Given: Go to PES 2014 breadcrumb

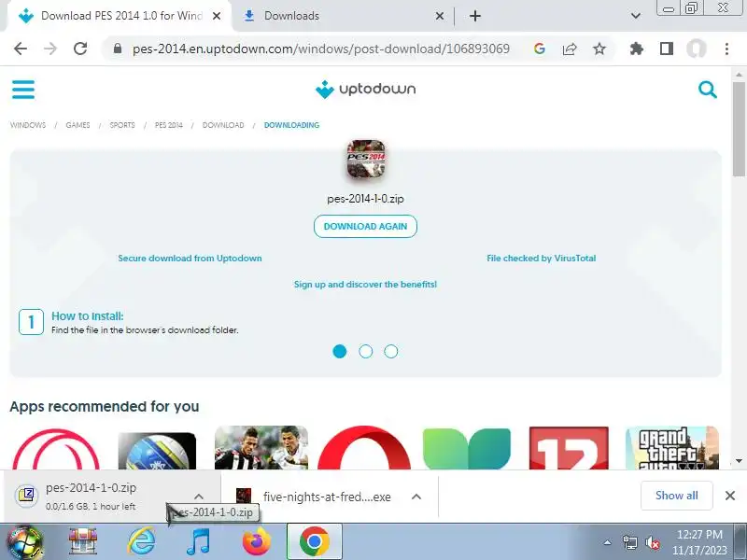Looking at the screenshot, I should coord(169,125).
